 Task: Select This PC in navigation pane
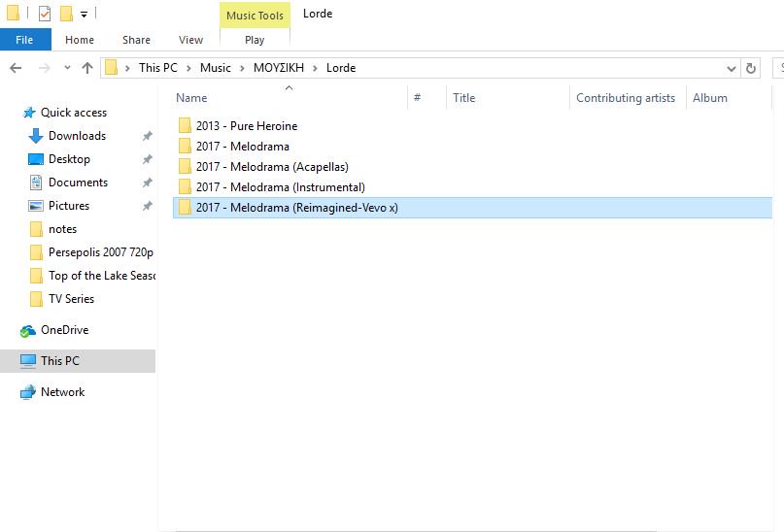(78, 361)
